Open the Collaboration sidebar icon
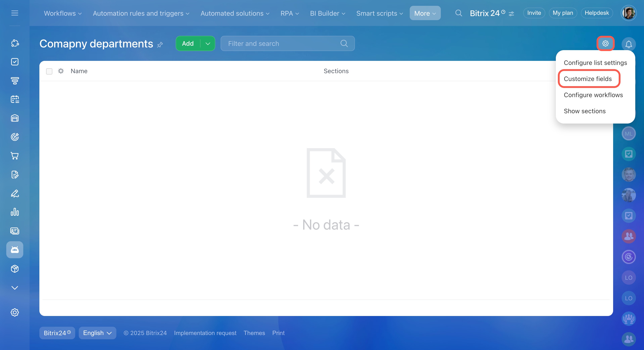Image resolution: width=644 pixels, height=350 pixels. (15, 43)
